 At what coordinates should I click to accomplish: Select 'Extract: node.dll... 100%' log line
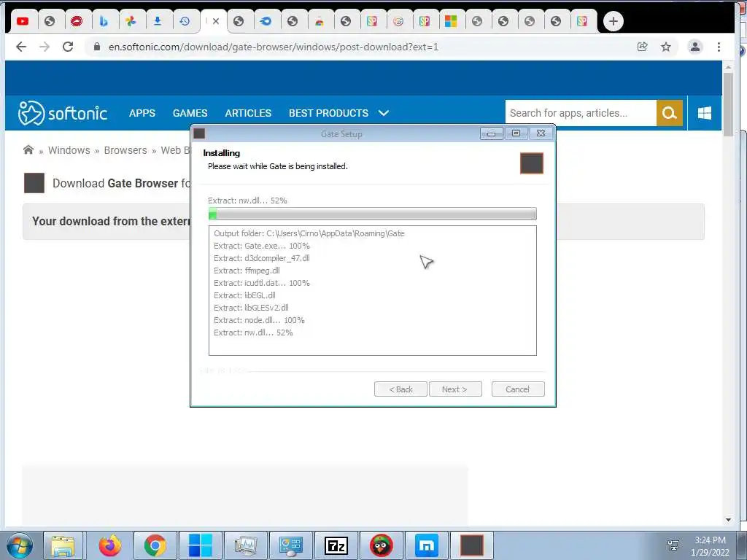259,320
